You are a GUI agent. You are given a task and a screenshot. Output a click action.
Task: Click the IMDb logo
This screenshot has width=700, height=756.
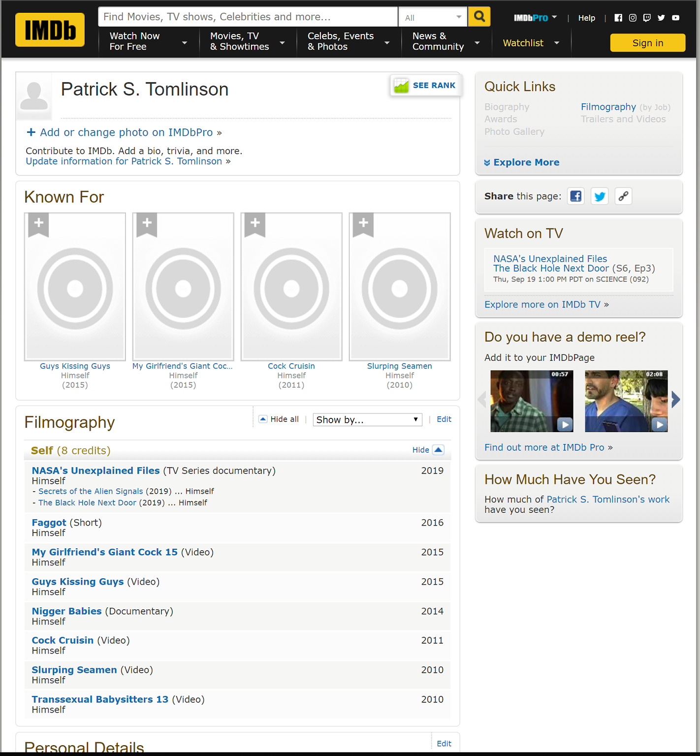pos(50,30)
